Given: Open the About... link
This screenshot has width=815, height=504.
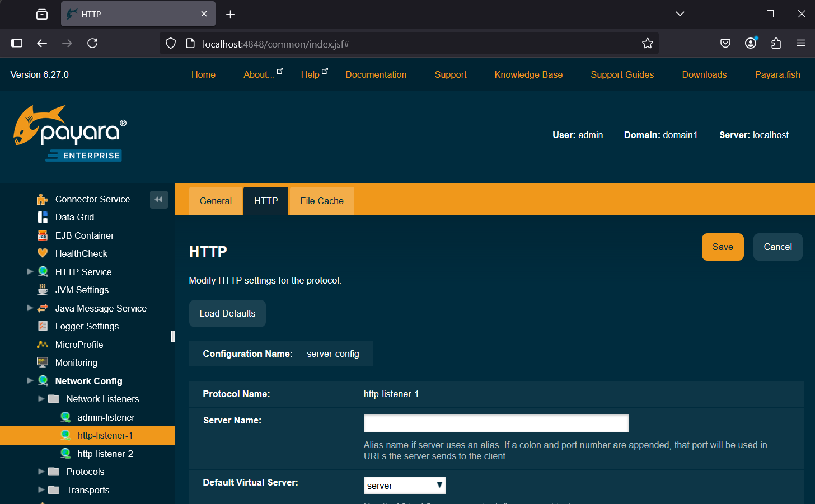Looking at the screenshot, I should coord(259,74).
